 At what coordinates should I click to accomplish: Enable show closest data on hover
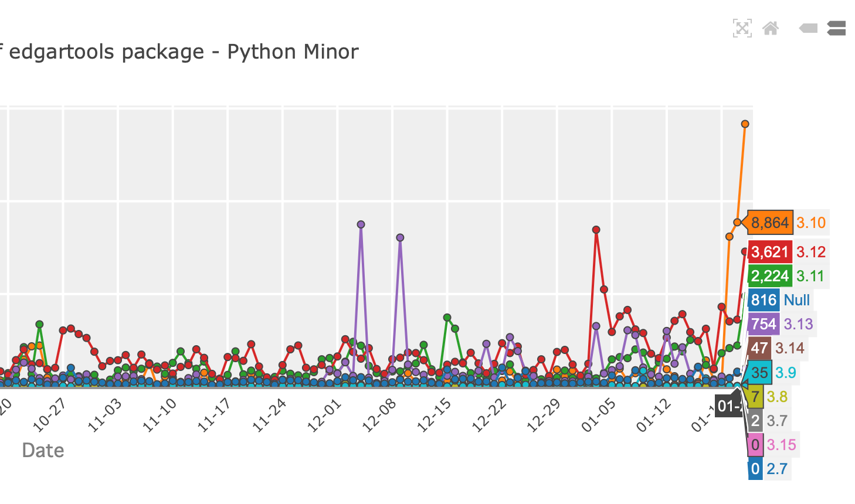click(808, 28)
